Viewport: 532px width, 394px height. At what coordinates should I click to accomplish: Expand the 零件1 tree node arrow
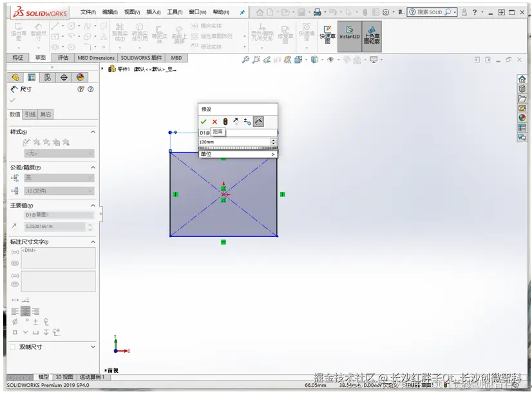(102, 69)
